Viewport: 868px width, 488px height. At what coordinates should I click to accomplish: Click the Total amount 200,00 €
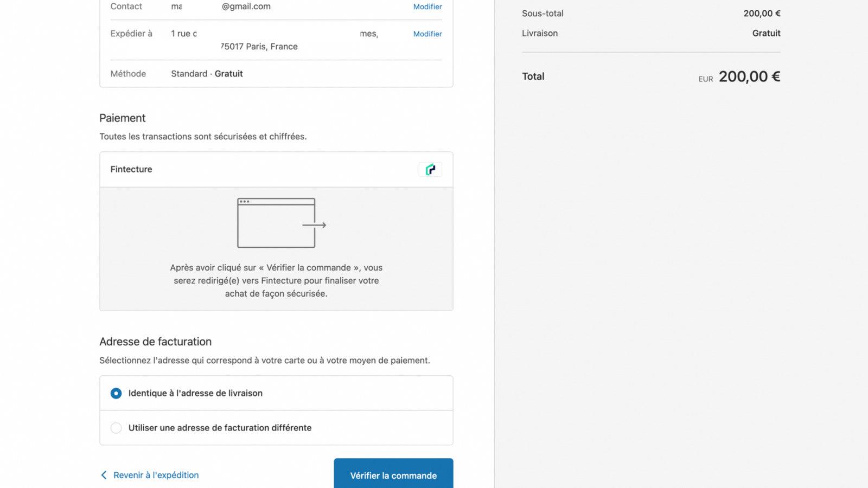(750, 76)
